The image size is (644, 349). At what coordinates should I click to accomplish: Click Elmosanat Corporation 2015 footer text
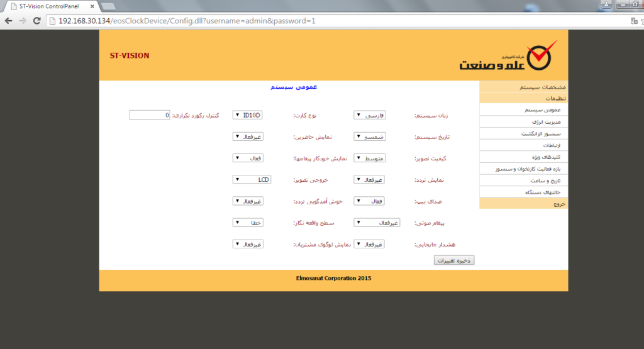333,279
